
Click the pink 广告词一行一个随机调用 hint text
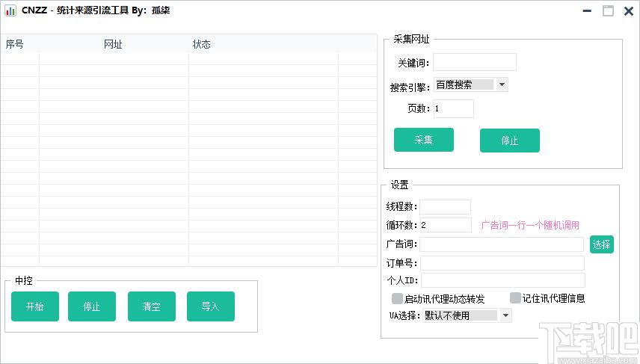pyautogui.click(x=530, y=225)
